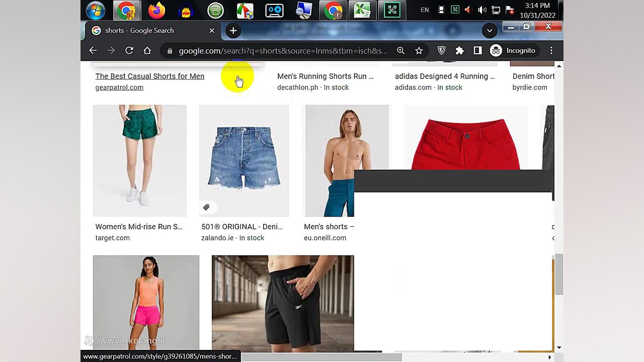Open adidas Designed 4 Running result
This screenshot has height=362, width=644.
tap(445, 76)
